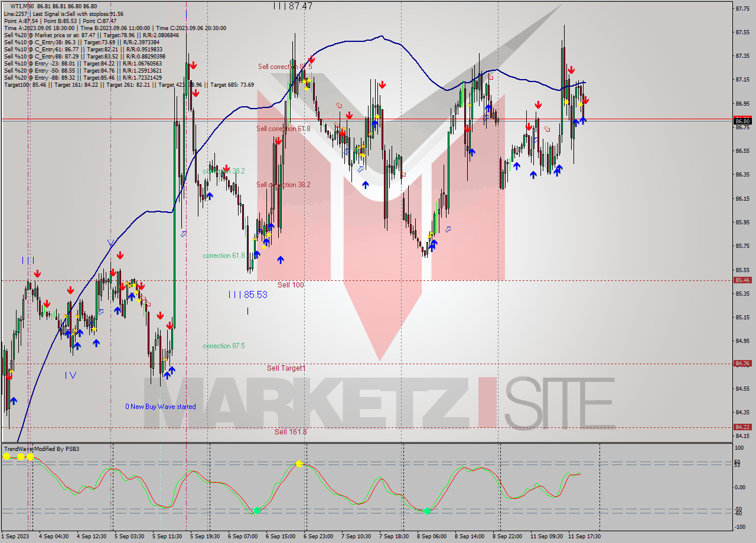Image resolution: width=756 pixels, height=543 pixels.
Task: Click the '8 Sep 14:00' time axis label
Action: 470,537
